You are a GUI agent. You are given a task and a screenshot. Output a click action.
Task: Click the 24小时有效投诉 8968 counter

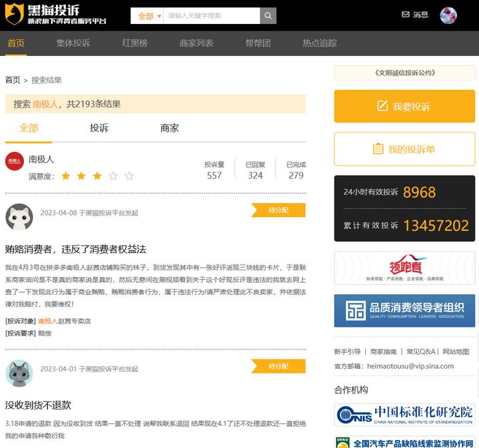(389, 192)
